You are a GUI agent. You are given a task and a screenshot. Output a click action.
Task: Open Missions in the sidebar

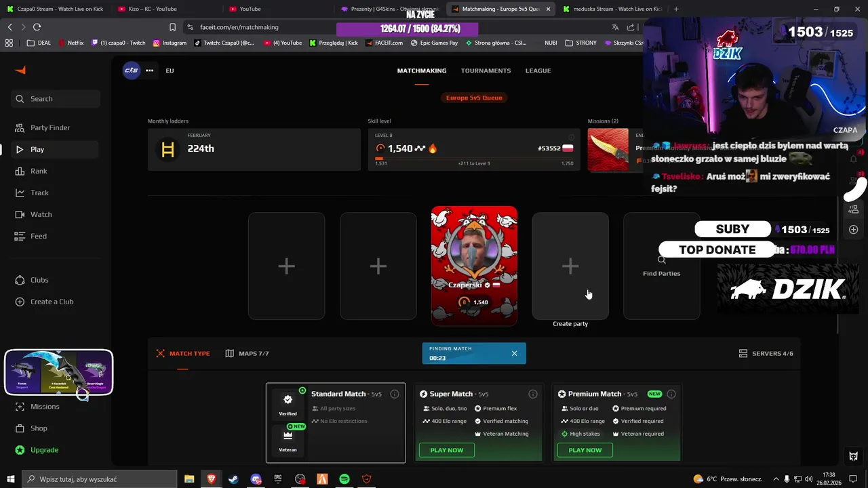click(x=56, y=407)
